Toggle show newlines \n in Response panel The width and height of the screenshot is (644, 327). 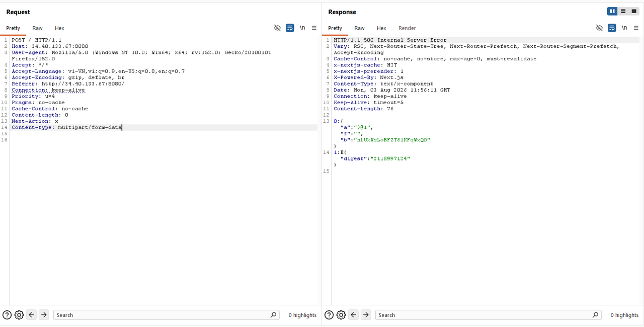point(624,28)
